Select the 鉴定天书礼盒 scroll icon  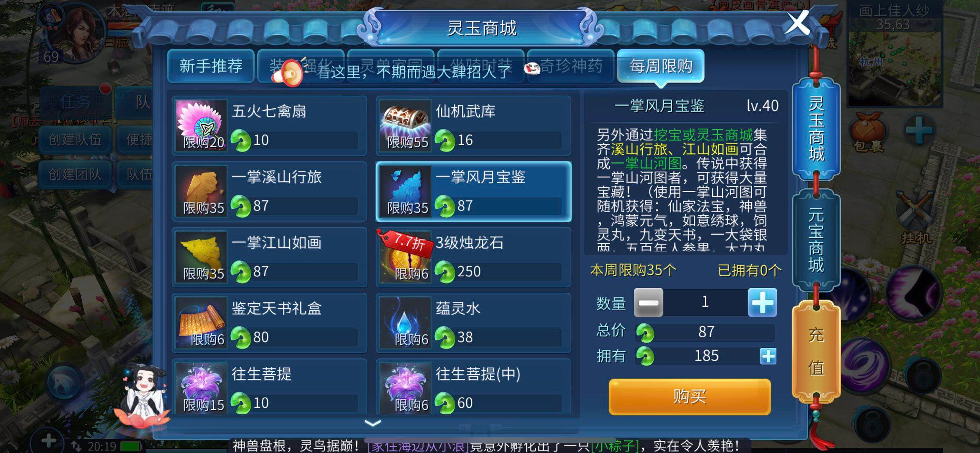click(201, 323)
